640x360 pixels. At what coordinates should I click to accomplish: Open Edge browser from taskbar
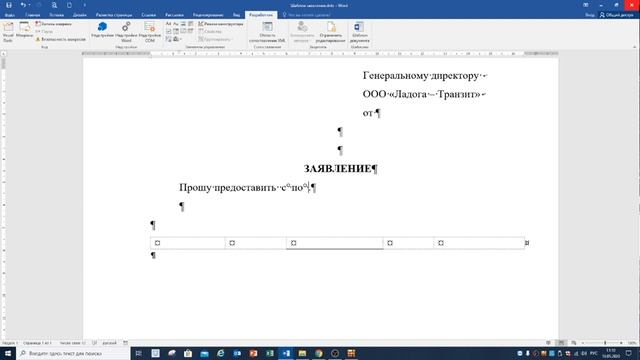point(220,353)
